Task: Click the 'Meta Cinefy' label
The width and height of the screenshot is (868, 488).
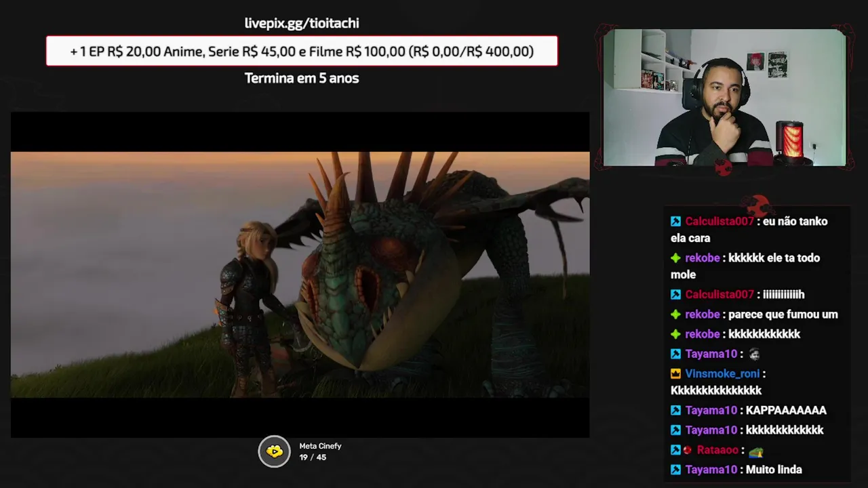Action: click(x=320, y=446)
